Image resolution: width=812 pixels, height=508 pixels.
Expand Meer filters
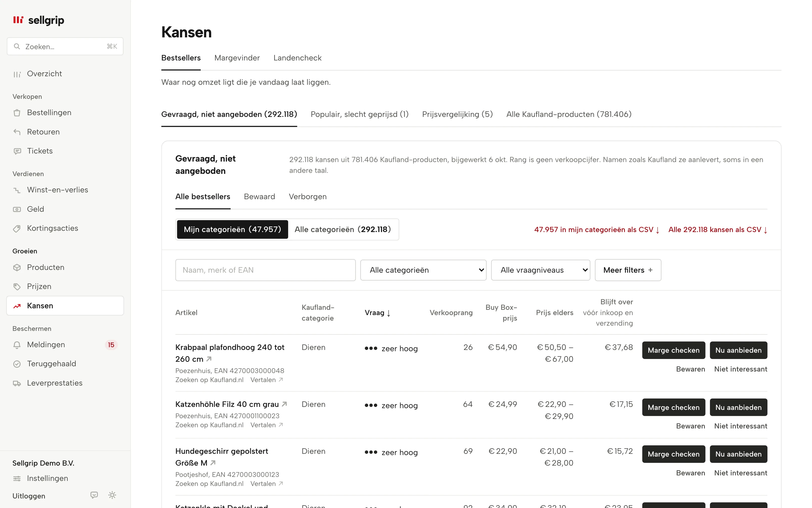(628, 270)
